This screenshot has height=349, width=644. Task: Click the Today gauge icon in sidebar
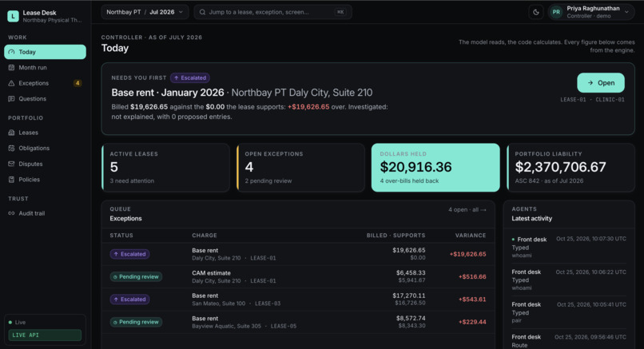pos(11,52)
